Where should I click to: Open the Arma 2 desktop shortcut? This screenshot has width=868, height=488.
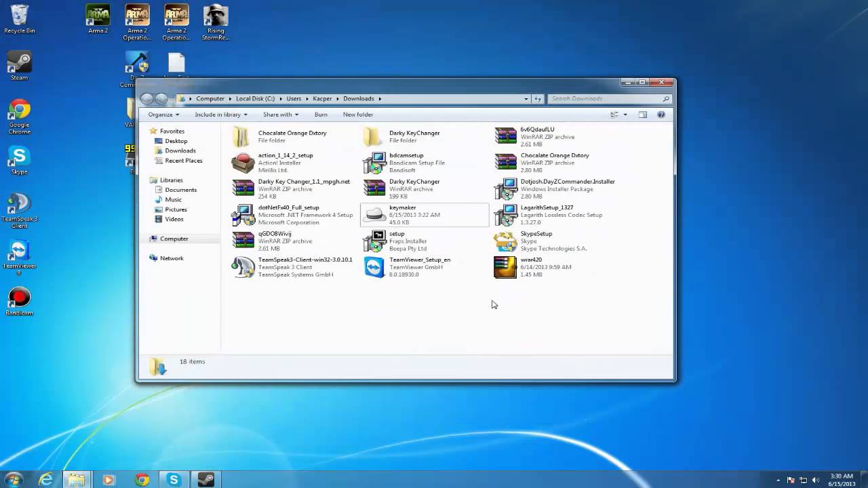98,19
